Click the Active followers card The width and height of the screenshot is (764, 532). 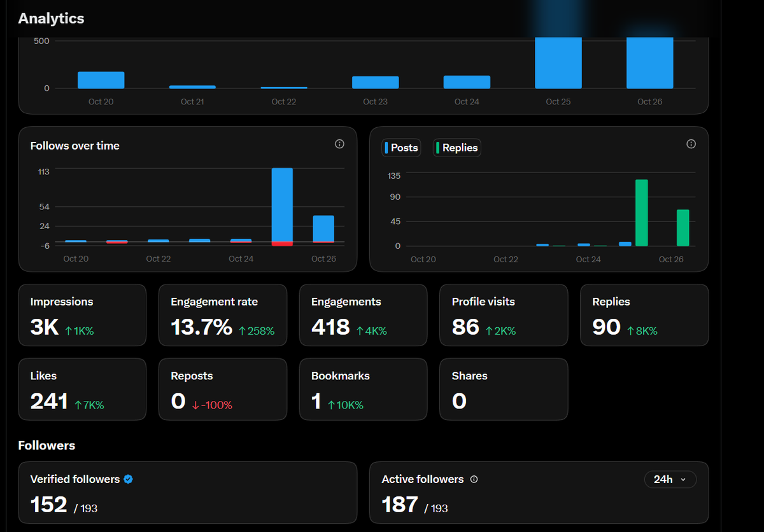tap(539, 493)
